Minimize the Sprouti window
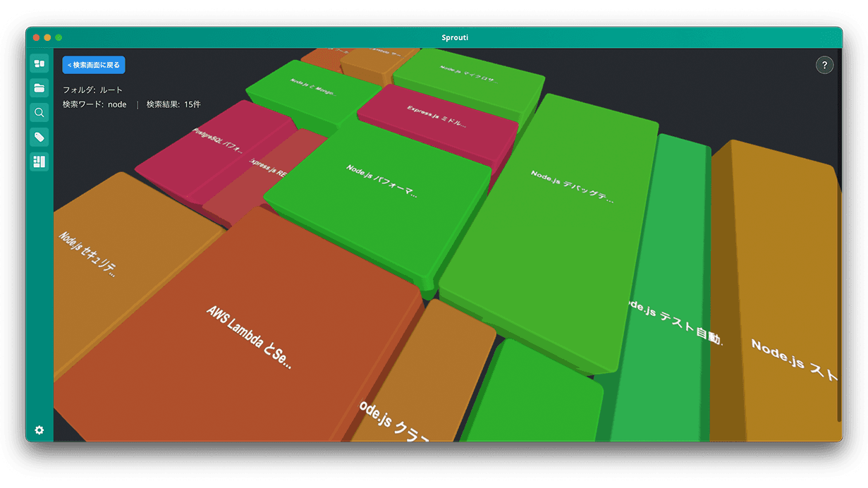The image size is (868, 488). click(x=48, y=37)
